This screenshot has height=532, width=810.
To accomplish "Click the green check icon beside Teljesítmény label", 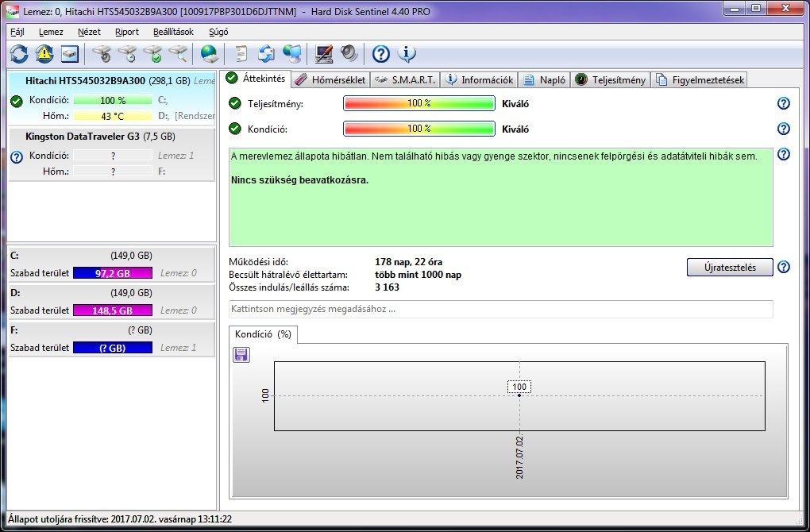I will tap(235, 103).
